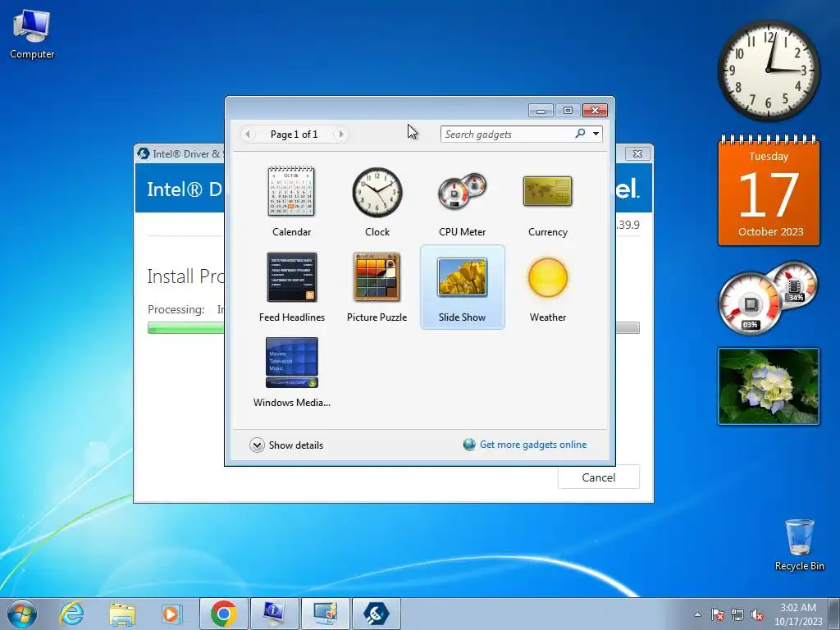
Task: Minimize the gadget gallery window
Action: [x=541, y=111]
